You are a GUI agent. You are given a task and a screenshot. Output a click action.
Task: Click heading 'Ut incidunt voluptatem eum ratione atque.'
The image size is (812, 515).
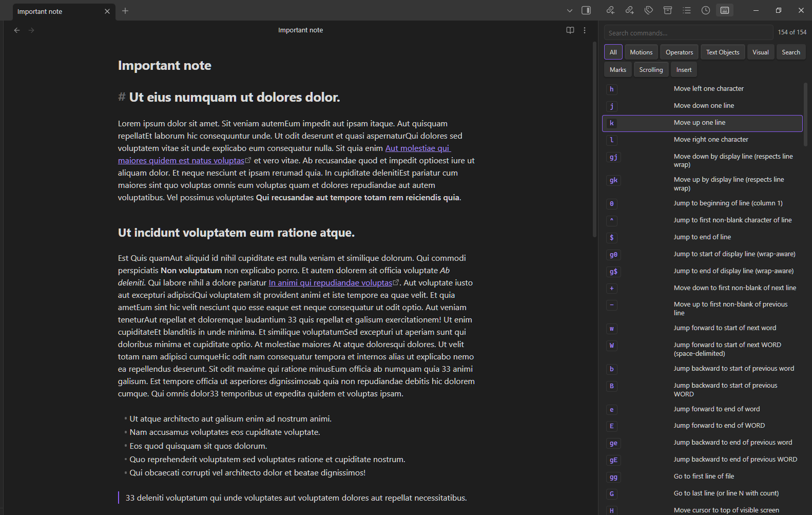pos(236,233)
